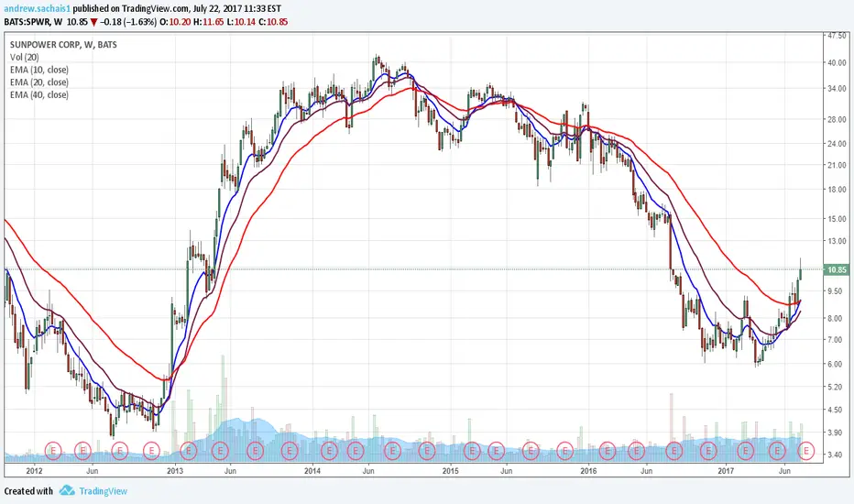
Task: Select the last earnings marker in 2017
Action: pos(805,451)
